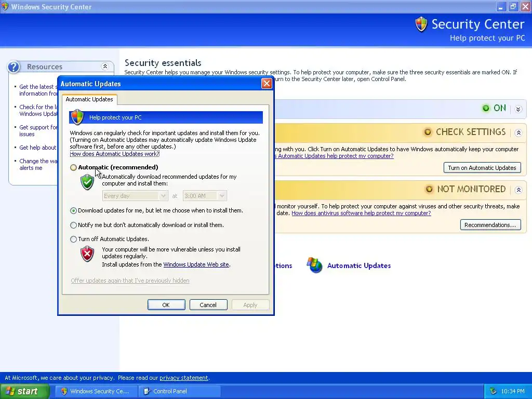Collapse the Resources panel chevron
Image resolution: width=532 pixels, height=399 pixels.
105,66
